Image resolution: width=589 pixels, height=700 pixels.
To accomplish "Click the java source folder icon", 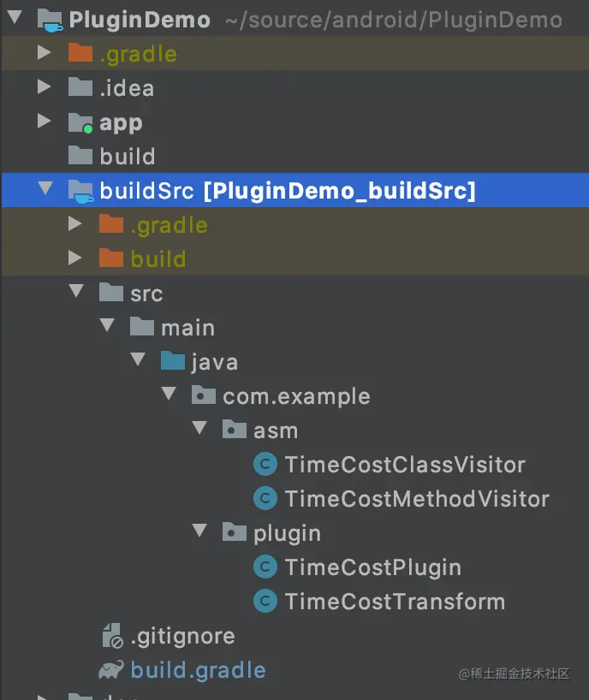I will point(172,361).
